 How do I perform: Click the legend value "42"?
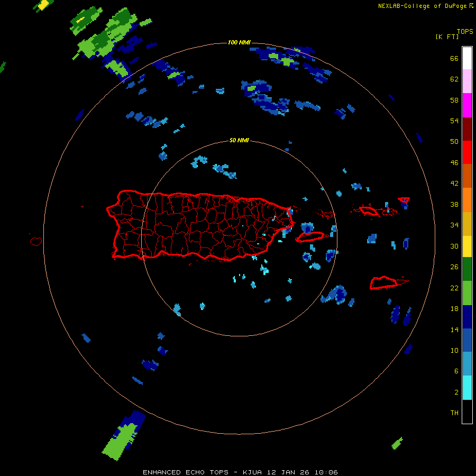(x=454, y=184)
